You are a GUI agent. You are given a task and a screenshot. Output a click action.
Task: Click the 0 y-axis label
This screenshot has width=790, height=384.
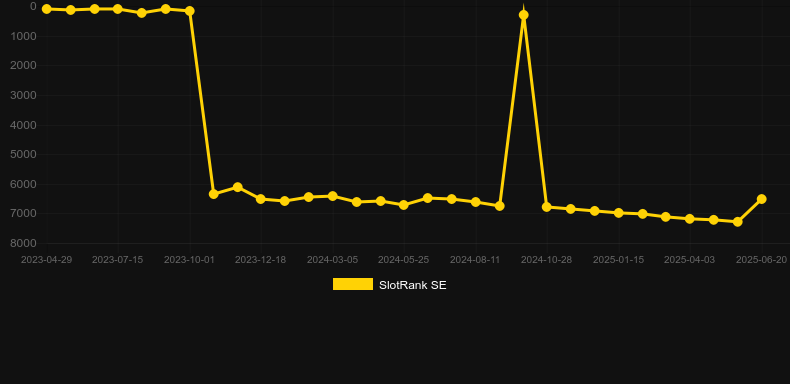33,6
